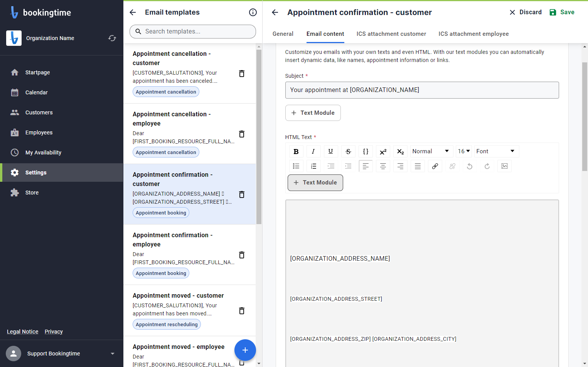The width and height of the screenshot is (588, 367).
Task: Go back from Email templates list
Action: click(x=133, y=12)
